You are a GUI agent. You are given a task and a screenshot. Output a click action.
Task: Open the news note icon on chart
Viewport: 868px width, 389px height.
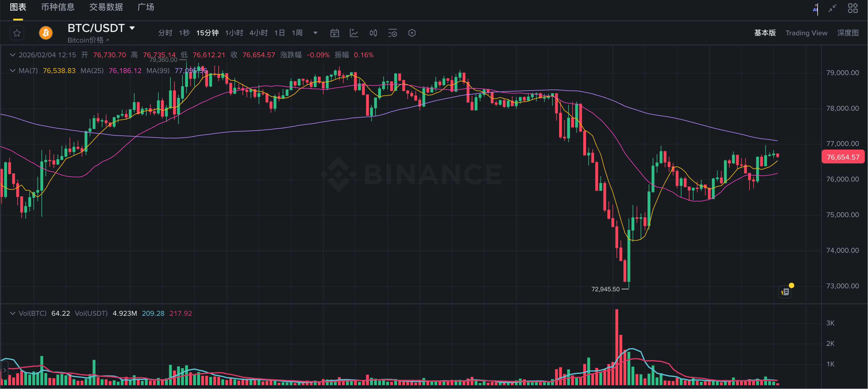(x=785, y=292)
